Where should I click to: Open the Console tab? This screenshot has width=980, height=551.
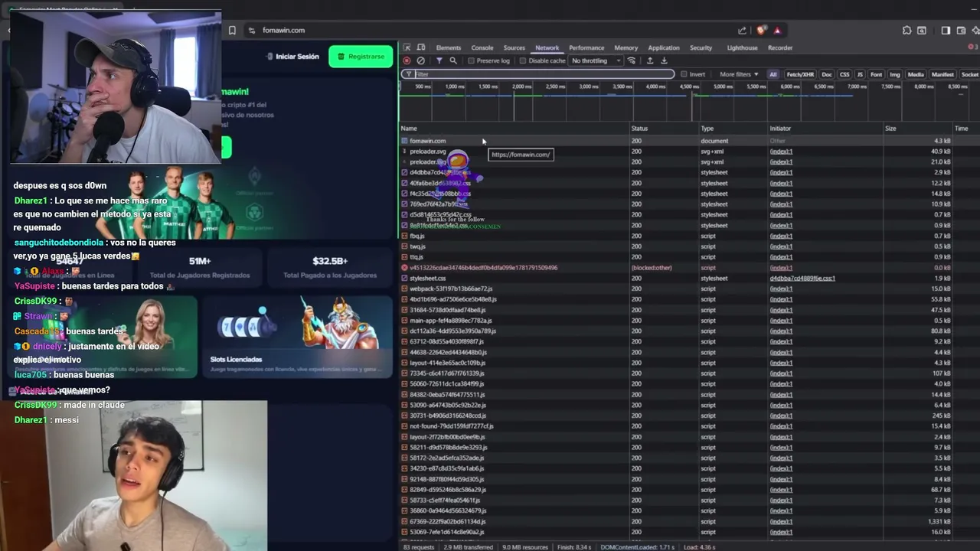pos(482,47)
